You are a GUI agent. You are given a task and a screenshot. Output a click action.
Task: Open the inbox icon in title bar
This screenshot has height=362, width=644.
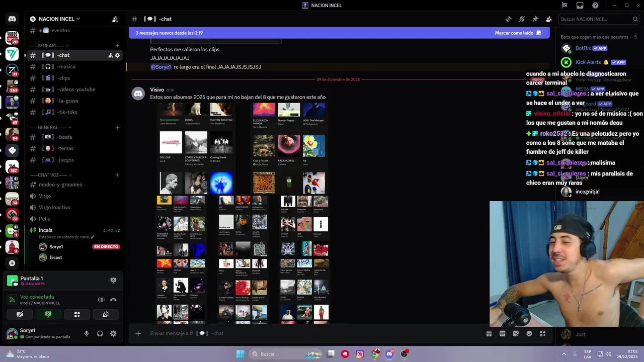[580, 6]
